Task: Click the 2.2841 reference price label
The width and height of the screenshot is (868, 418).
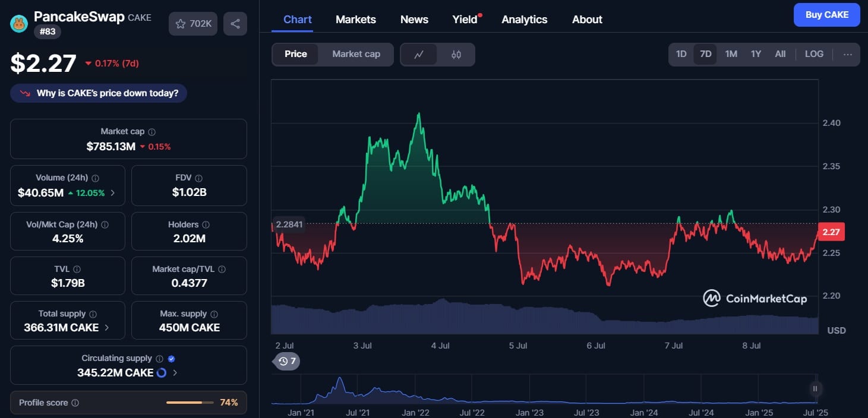Action: click(x=289, y=224)
